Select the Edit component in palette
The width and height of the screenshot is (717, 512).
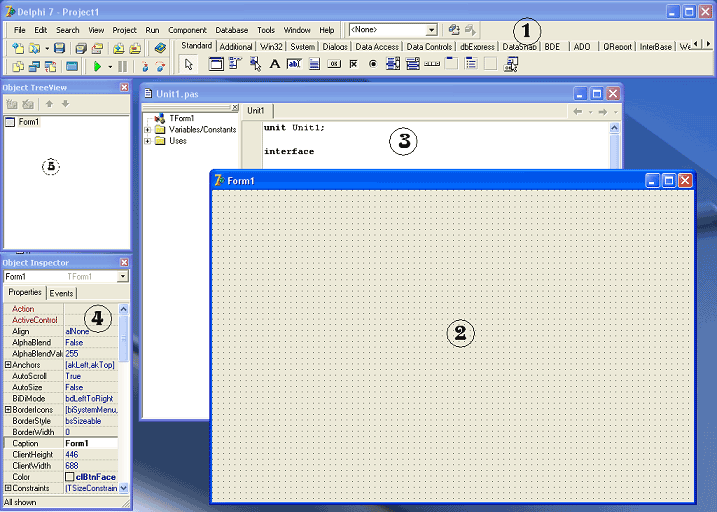click(294, 64)
